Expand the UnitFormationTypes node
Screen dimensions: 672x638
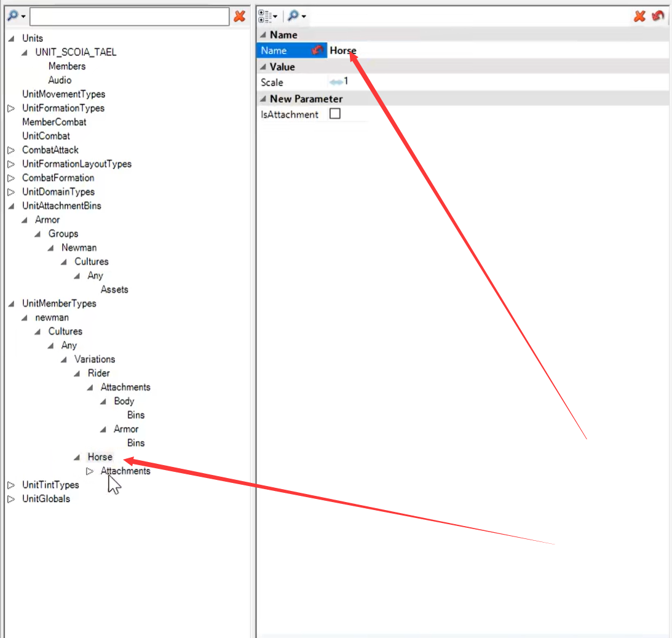(x=11, y=108)
